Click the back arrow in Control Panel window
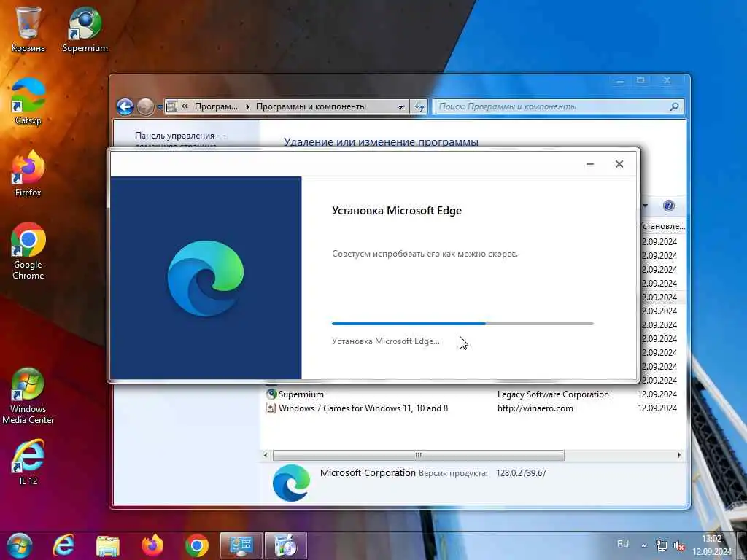This screenshot has width=747, height=560. tap(125, 106)
